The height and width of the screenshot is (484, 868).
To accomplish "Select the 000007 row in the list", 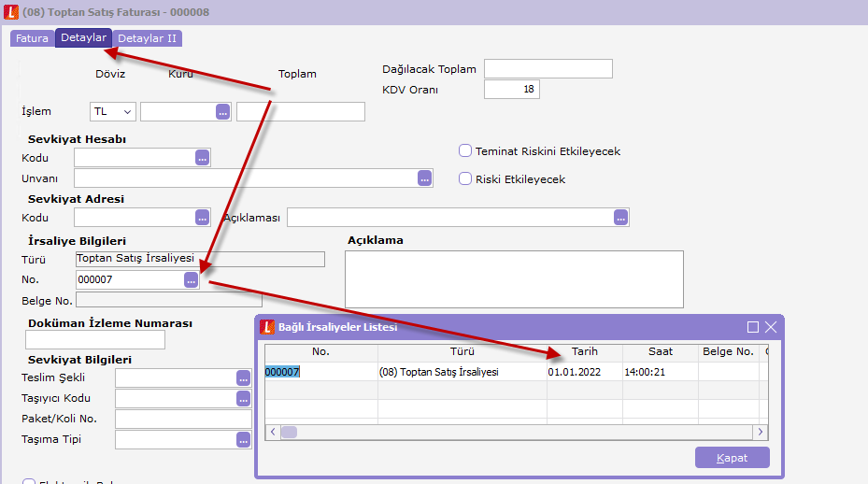I will pyautogui.click(x=320, y=372).
